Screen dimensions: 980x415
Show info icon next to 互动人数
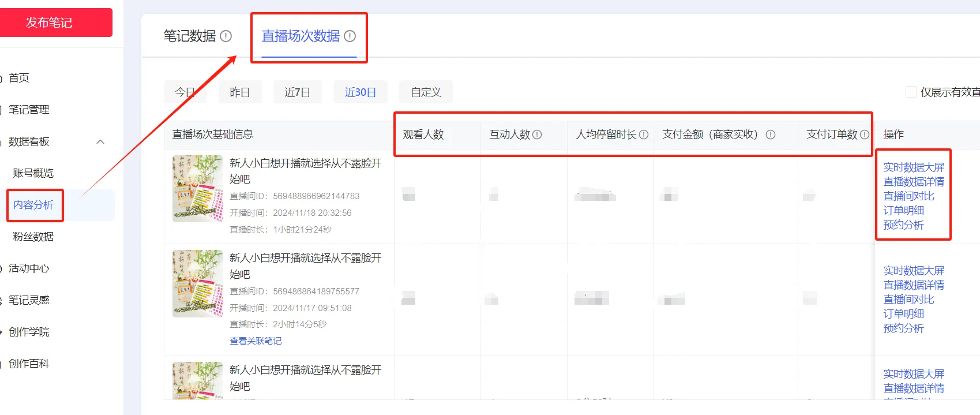tap(537, 134)
